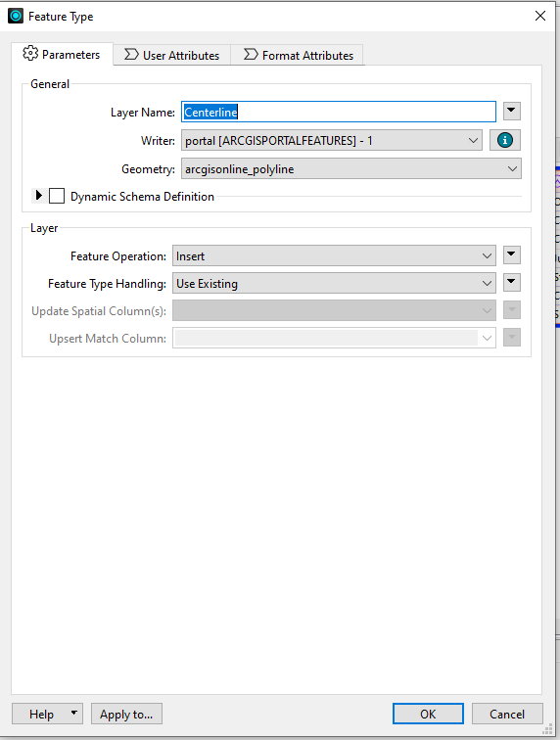
Task: Click the Help button's dropdown arrow
Action: [74, 714]
